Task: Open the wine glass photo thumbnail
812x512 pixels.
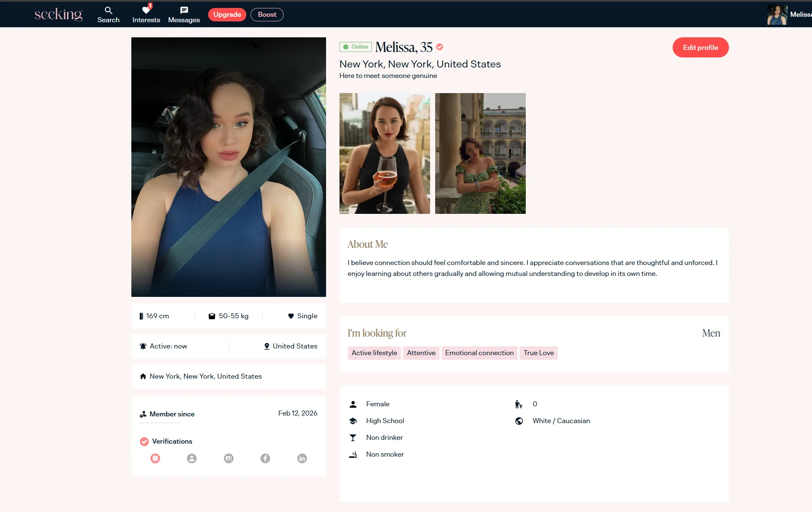Action: (384, 153)
